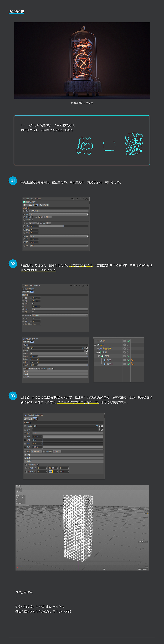
Task: Click the picker cursor icon beside 样条 矩形 in collapsed-边界盒 panel
Action: coord(87,348)
